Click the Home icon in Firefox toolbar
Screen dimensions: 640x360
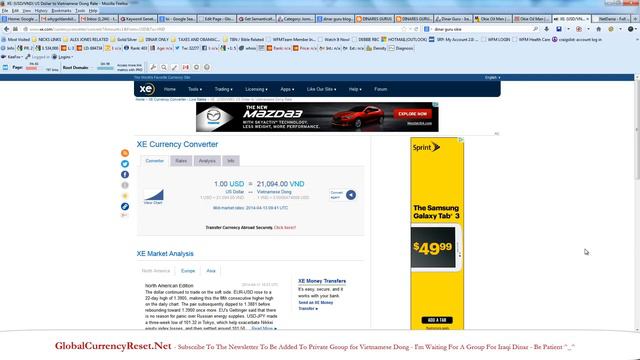[x=598, y=29]
